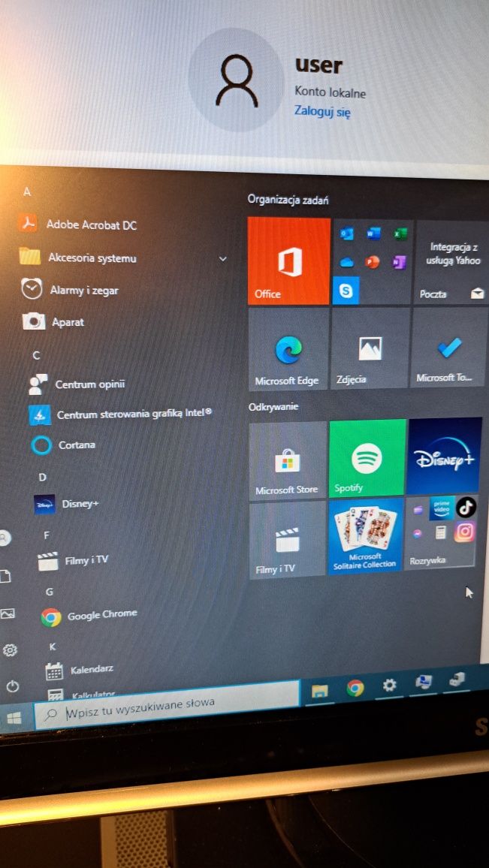Open the OneNote icon in Office folder tile
Image resolution: width=489 pixels, height=868 pixels.
click(400, 262)
